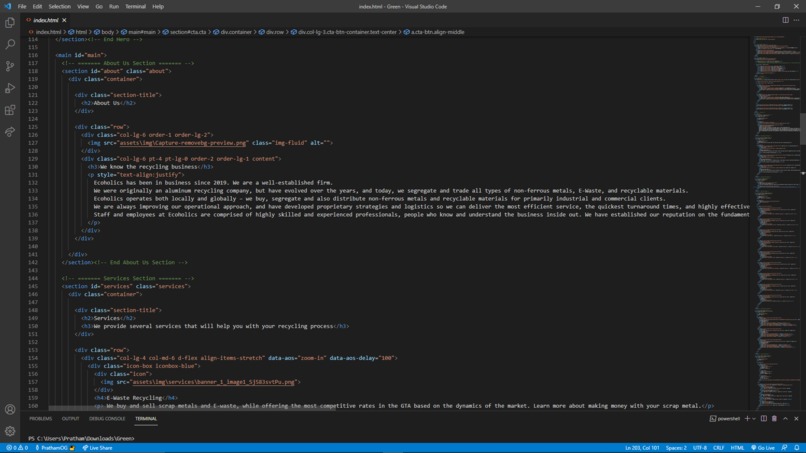Image resolution: width=806 pixels, height=453 pixels.
Task: Open the Terminal menu
Action: pyautogui.click(x=135, y=7)
